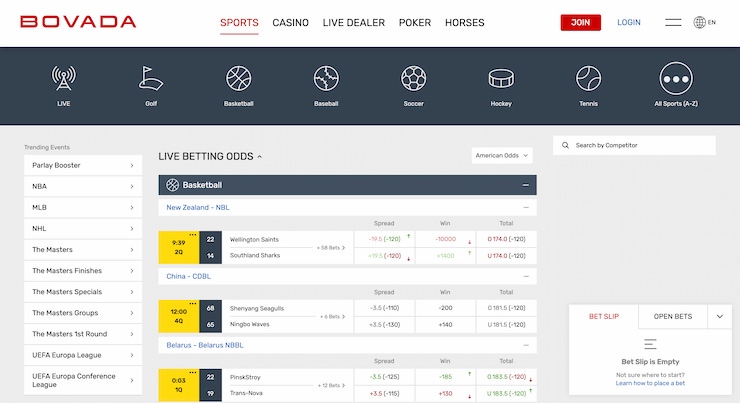Open NHL in Trending Events

tap(83, 228)
